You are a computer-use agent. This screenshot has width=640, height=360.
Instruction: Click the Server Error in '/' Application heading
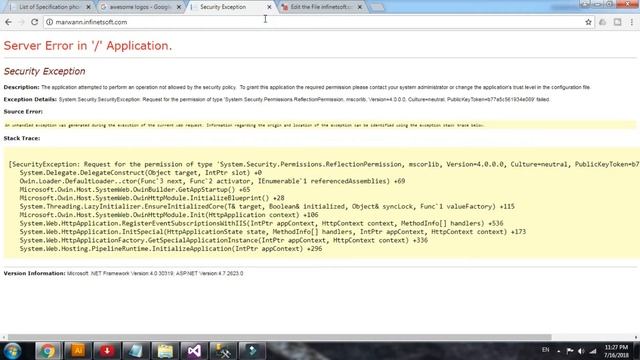[x=88, y=46]
